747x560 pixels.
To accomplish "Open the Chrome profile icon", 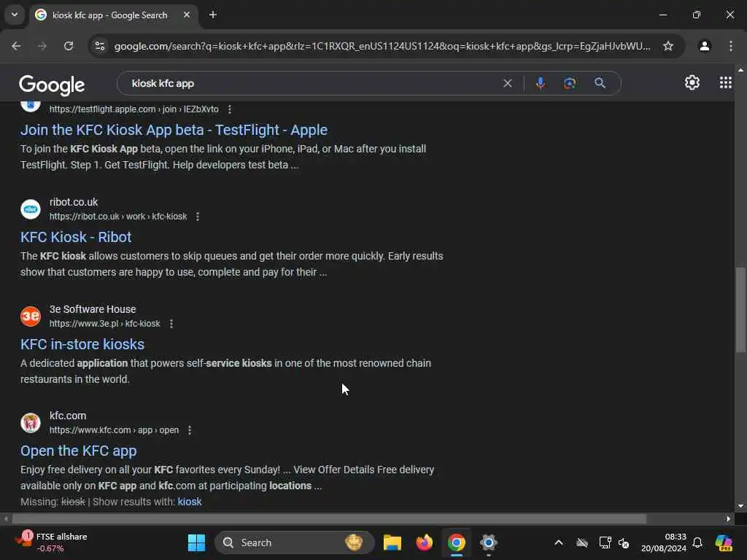I will 705,46.
